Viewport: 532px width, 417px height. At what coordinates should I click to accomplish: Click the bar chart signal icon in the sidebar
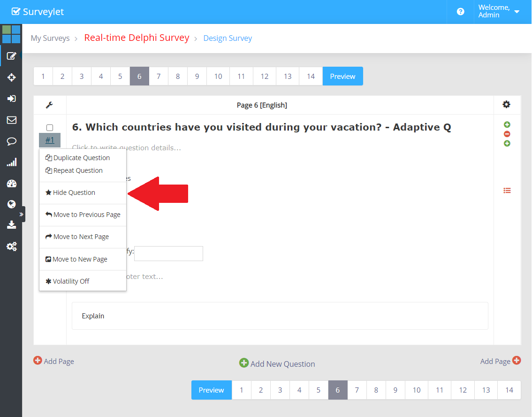[x=11, y=162]
